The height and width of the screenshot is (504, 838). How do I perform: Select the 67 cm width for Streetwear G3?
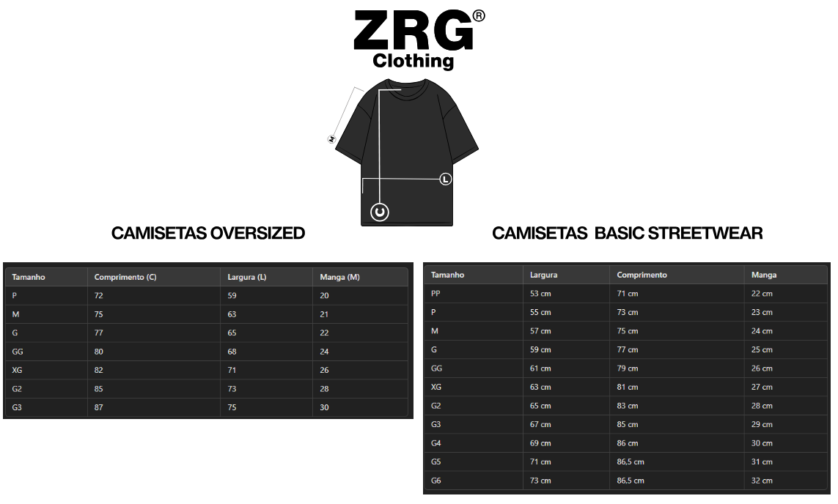tap(540, 424)
